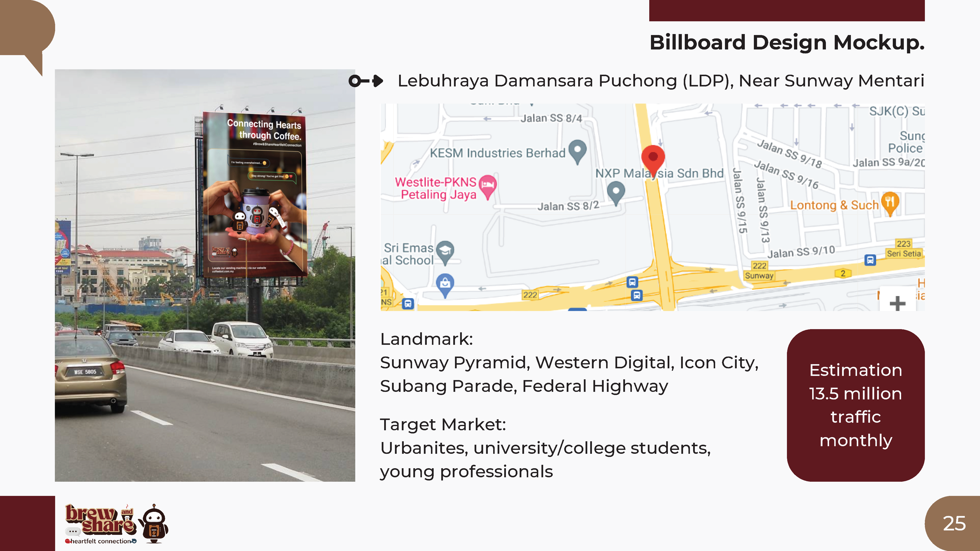The image size is (980, 551).
Task: Click the Estimation 13.5 million traffic box
Action: [856, 405]
